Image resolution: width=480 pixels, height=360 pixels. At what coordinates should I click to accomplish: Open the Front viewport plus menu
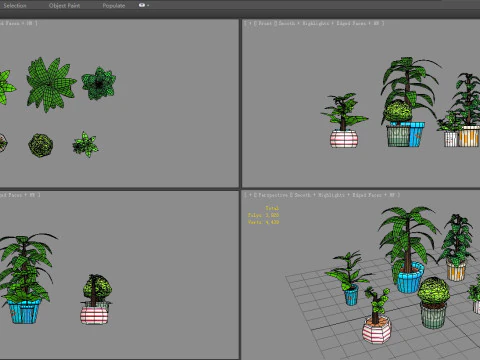click(x=250, y=23)
